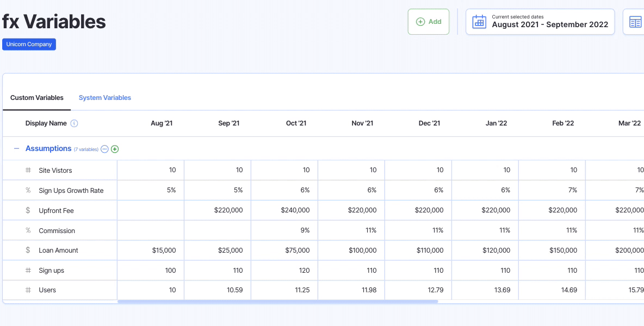
Task: Select the empty Upfront Fee cell for Aug '21
Action: point(151,210)
